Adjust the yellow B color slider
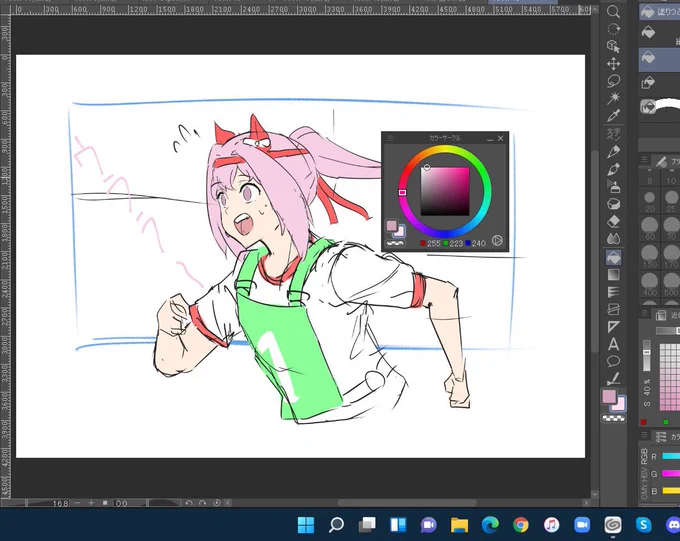Viewport: 680px width, 541px height. [x=671, y=491]
